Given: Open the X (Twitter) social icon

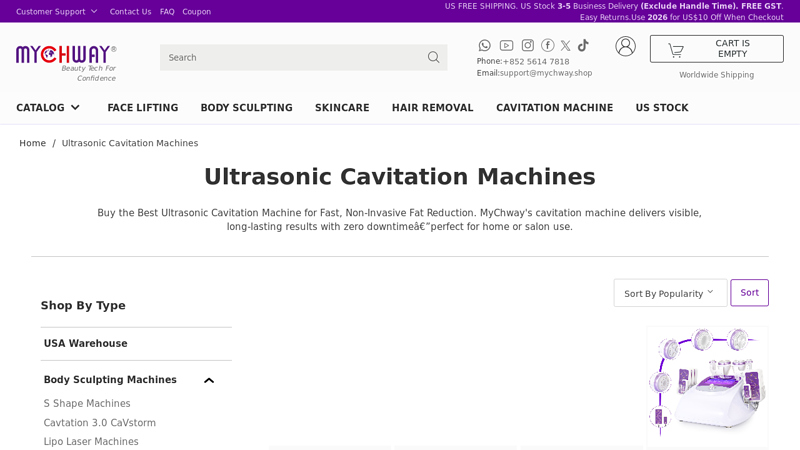Looking at the screenshot, I should pyautogui.click(x=565, y=45).
